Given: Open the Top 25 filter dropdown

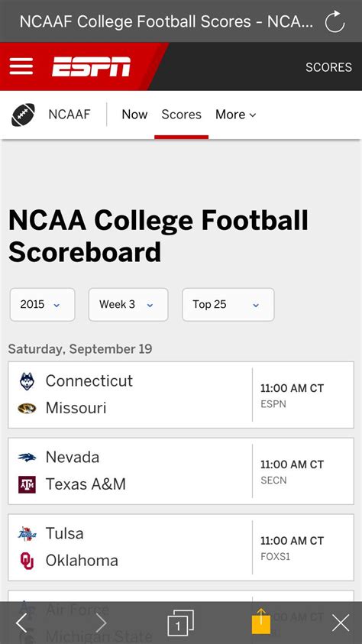Looking at the screenshot, I should (x=228, y=305).
